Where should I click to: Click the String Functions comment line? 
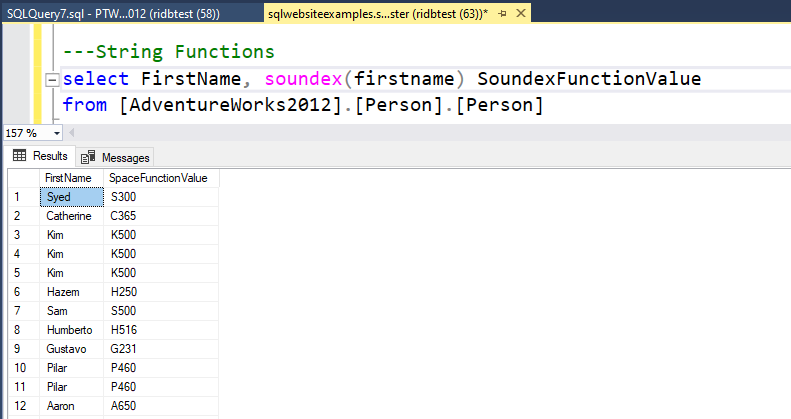[x=168, y=52]
